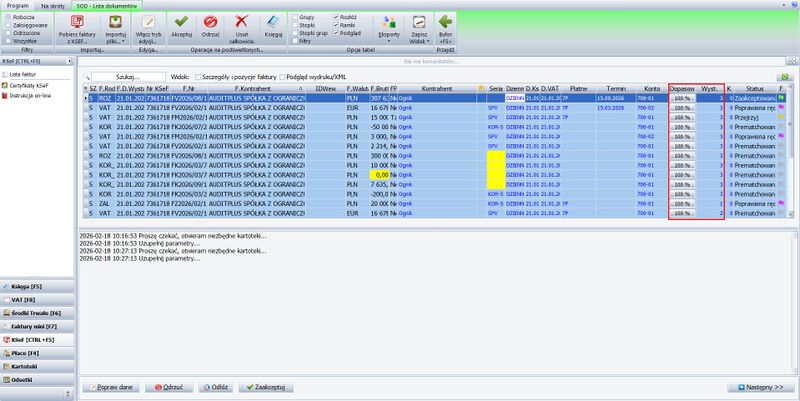Click the Pobierz faktury z KSeF icon
Image resolution: width=800 pixels, height=401 pixels.
(77, 22)
